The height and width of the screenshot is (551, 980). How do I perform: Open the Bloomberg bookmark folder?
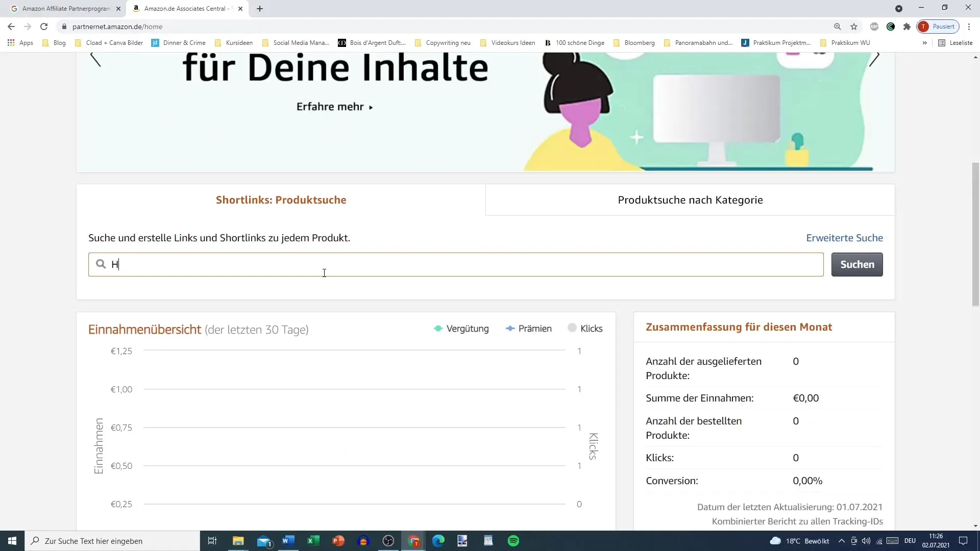pos(634,43)
